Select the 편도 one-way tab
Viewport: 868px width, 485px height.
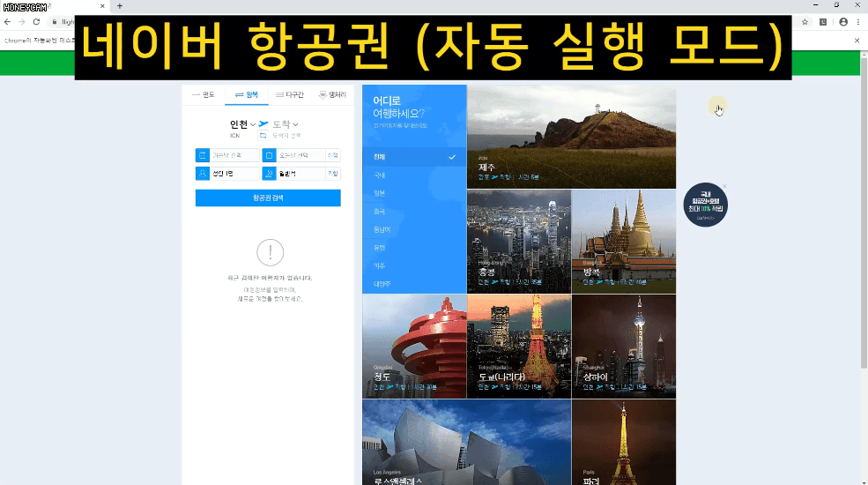(x=204, y=94)
